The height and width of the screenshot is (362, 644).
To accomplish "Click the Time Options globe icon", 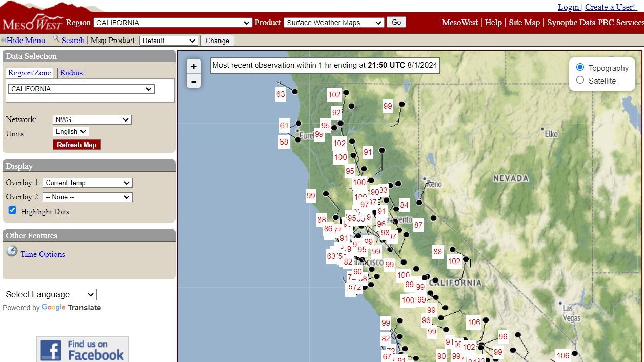I will pos(11,251).
